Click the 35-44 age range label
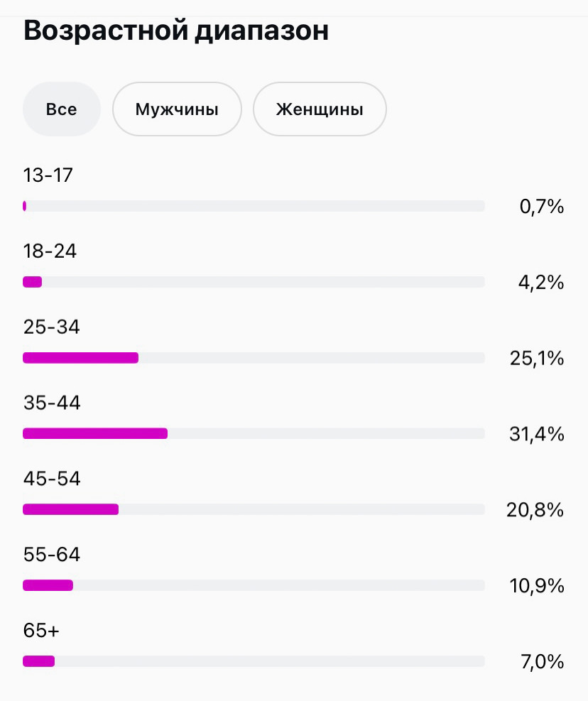The height and width of the screenshot is (701, 588). point(51,403)
